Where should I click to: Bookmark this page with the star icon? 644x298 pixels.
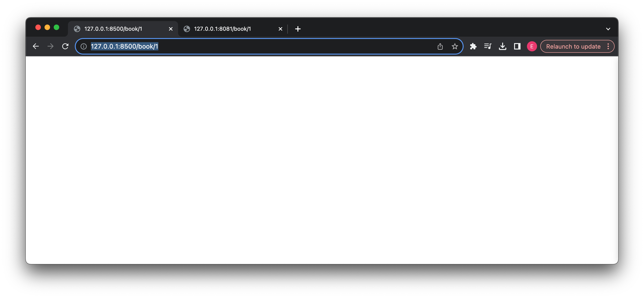(x=454, y=46)
